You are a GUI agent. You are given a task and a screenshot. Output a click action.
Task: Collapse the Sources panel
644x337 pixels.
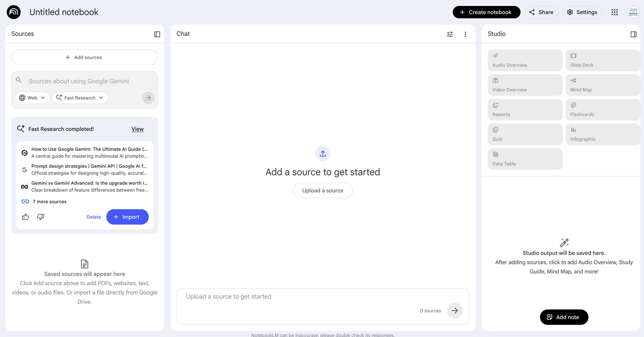157,34
